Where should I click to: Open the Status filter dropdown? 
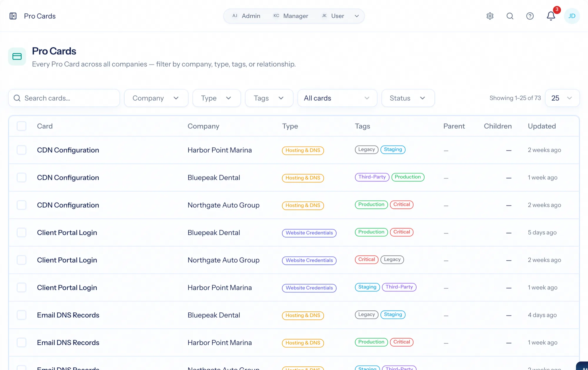pyautogui.click(x=408, y=98)
